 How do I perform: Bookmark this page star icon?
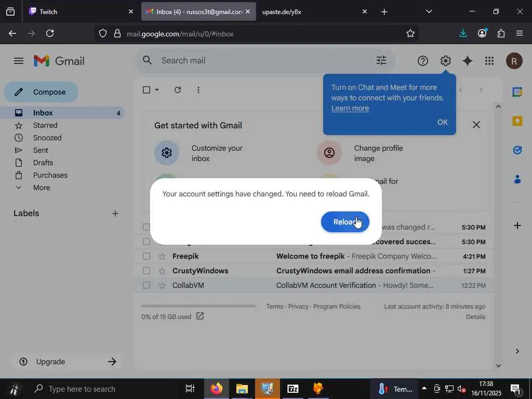pyautogui.click(x=410, y=34)
